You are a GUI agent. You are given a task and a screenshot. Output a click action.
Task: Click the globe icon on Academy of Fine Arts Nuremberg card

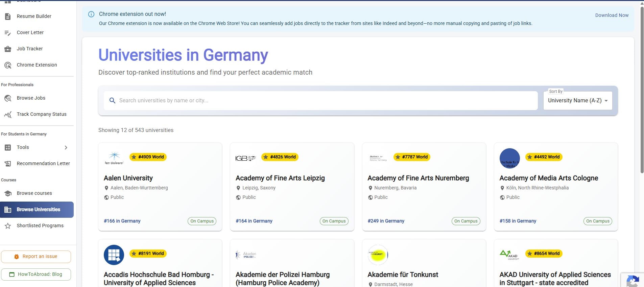(370, 198)
